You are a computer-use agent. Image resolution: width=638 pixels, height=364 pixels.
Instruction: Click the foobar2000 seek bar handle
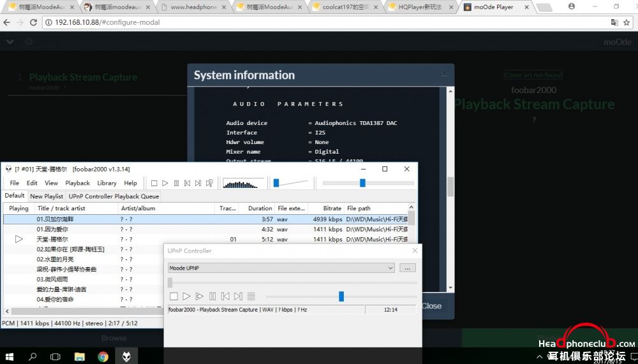click(x=362, y=183)
